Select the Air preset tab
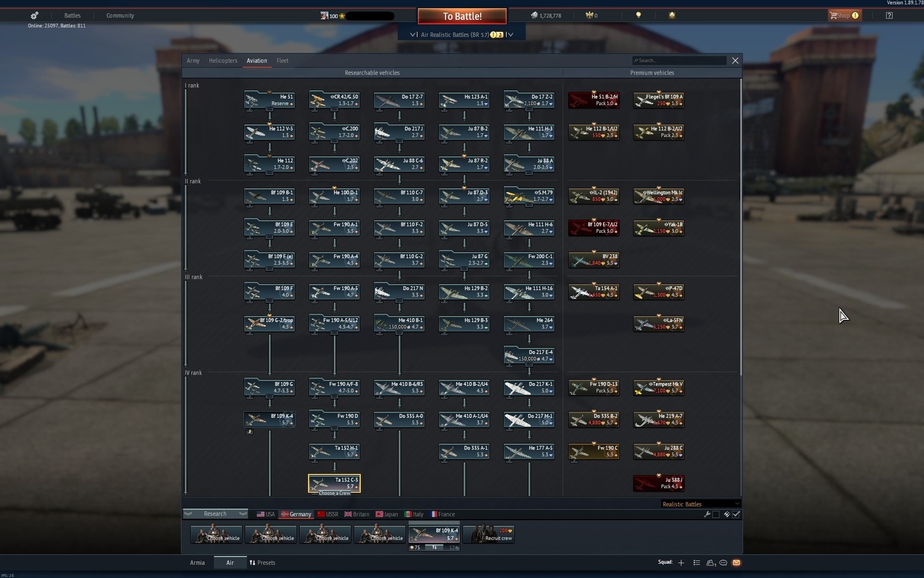This screenshot has width=924, height=578. point(230,563)
